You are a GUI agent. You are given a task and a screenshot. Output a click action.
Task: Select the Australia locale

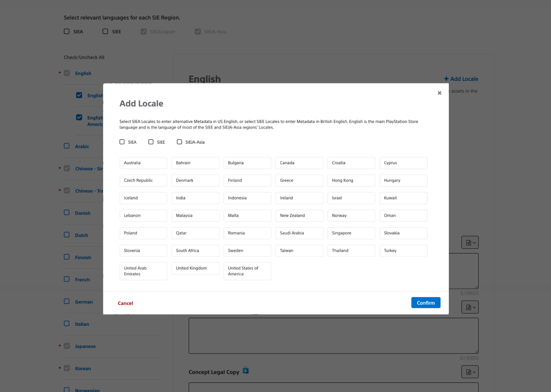143,163
